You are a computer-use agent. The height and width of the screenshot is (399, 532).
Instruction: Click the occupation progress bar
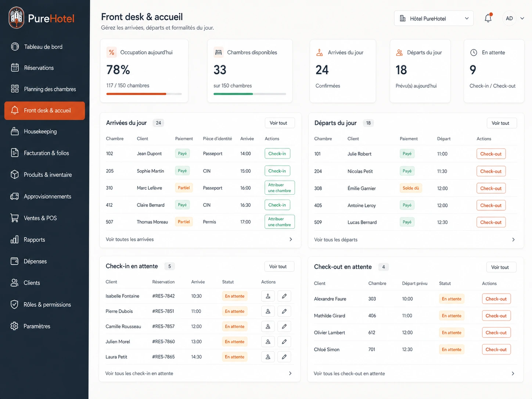[x=144, y=94]
